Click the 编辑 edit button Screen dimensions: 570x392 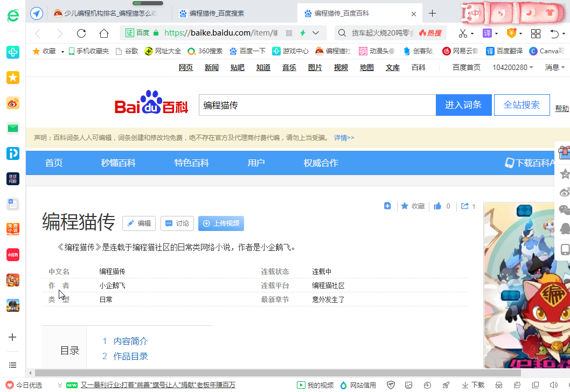coord(139,223)
